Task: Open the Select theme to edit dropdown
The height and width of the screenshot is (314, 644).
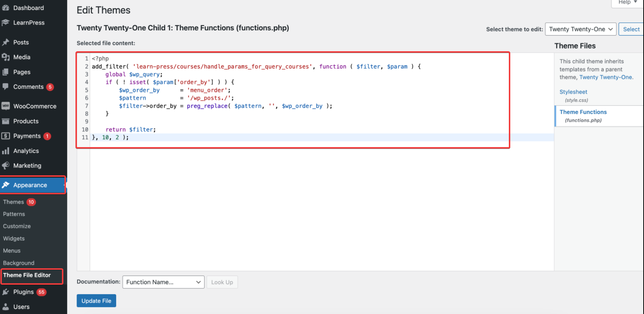Action: click(x=580, y=29)
